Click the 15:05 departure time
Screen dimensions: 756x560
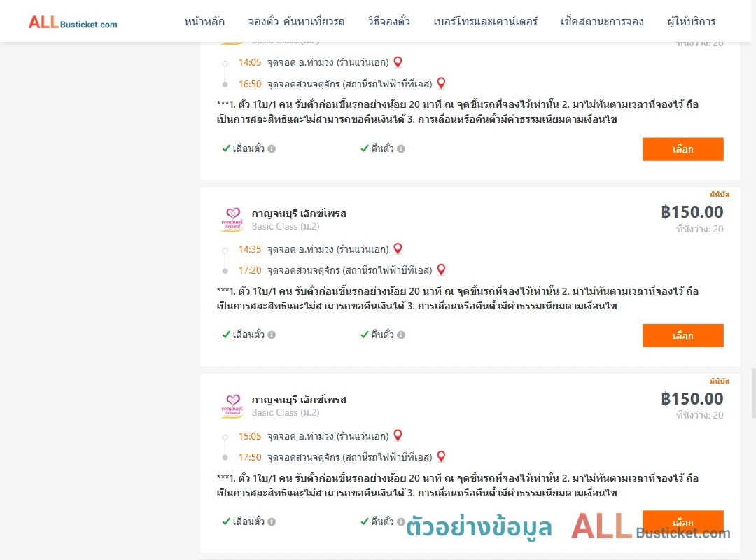(x=250, y=437)
